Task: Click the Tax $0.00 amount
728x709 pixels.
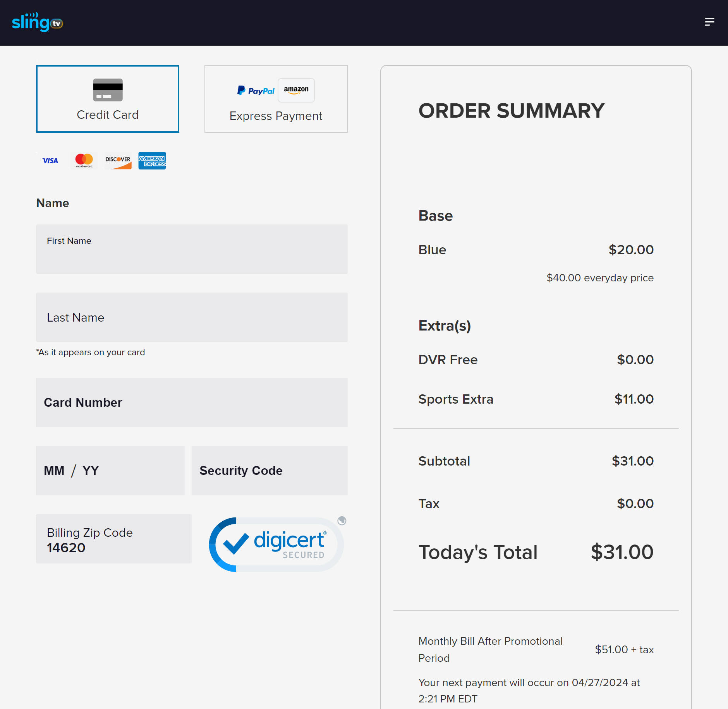Action: pyautogui.click(x=635, y=503)
